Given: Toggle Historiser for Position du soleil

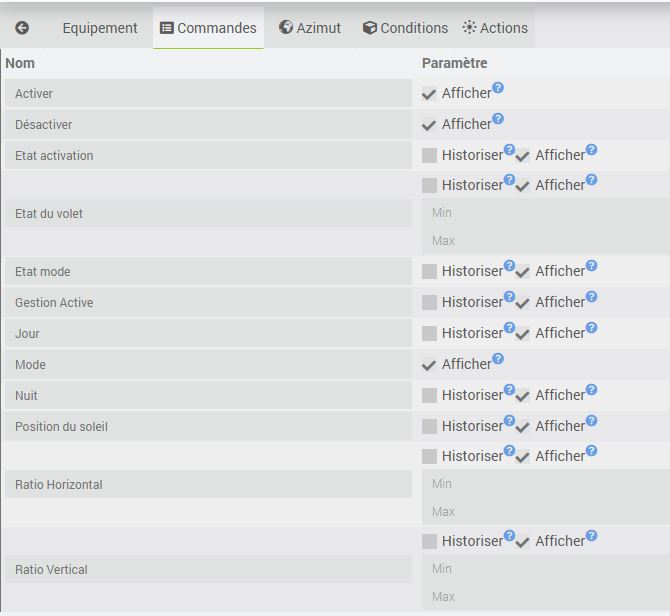Looking at the screenshot, I should (430, 427).
